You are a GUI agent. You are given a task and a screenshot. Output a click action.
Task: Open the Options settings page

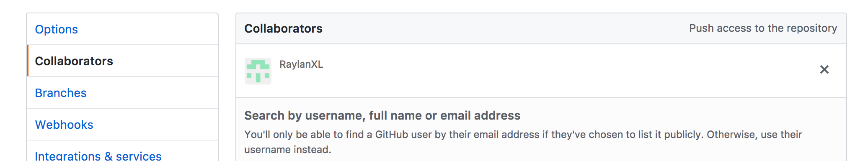coord(57,29)
